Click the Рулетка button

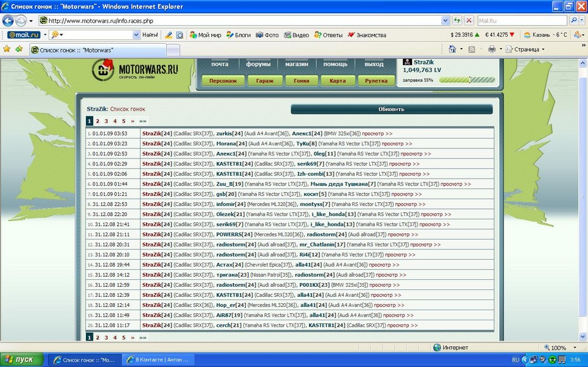376,80
